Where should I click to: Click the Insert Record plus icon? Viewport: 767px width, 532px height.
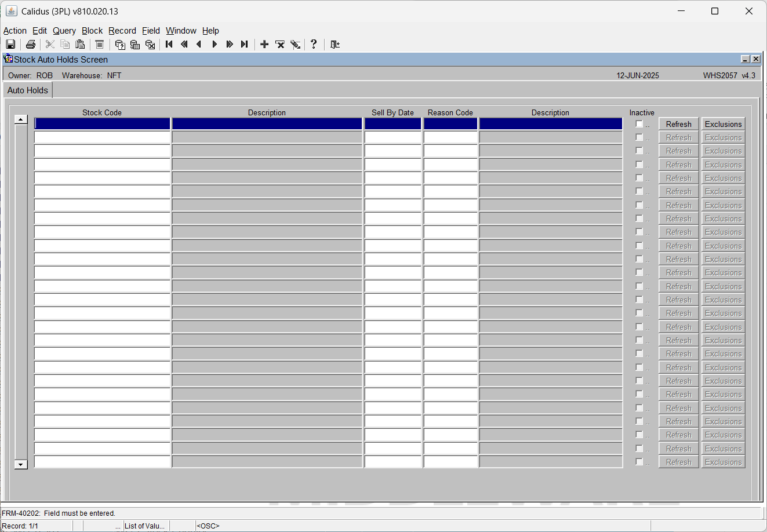tap(264, 44)
